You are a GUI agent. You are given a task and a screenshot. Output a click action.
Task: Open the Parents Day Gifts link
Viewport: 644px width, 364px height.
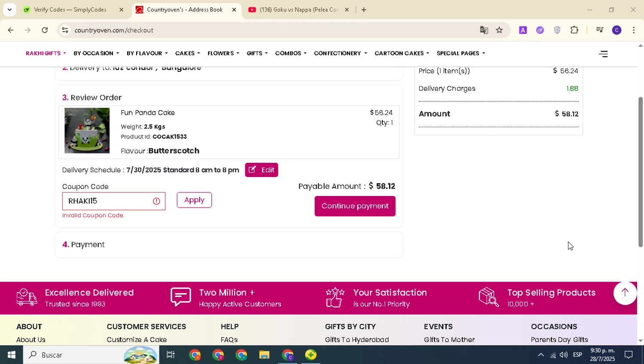[x=559, y=340]
